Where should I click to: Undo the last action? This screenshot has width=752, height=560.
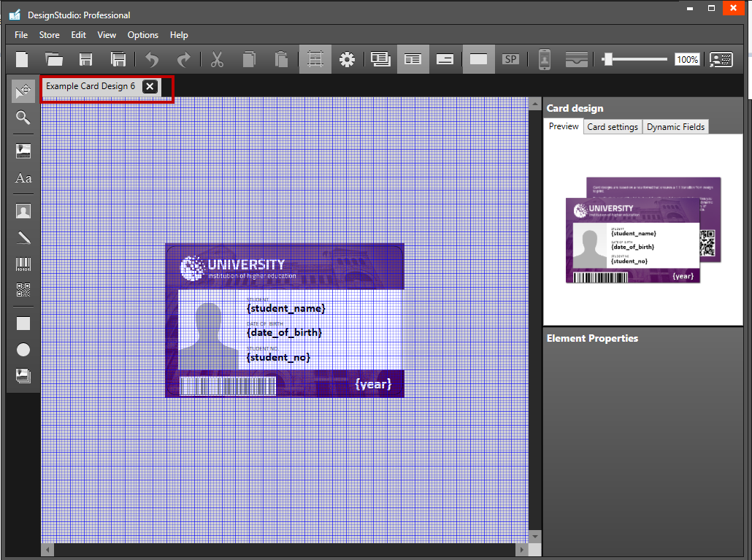pos(152,59)
